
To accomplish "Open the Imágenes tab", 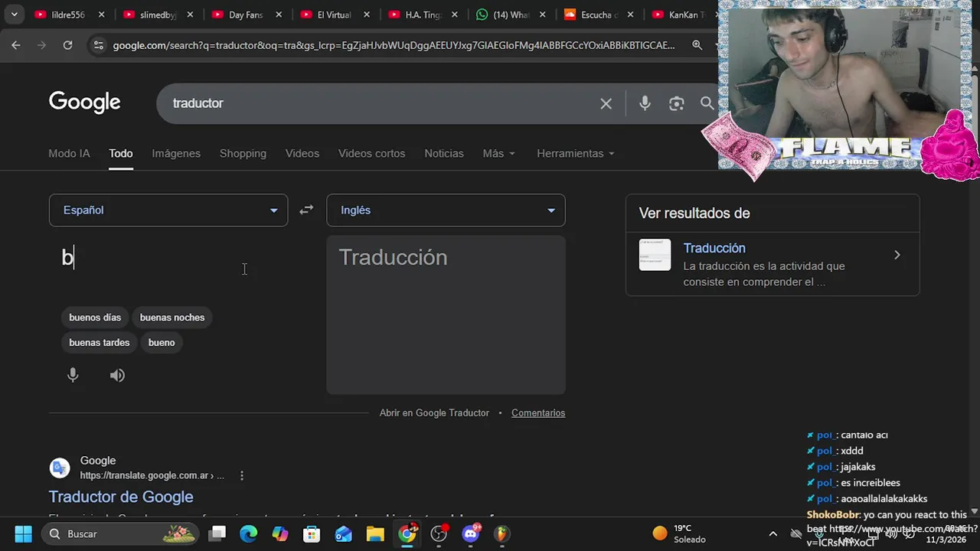I will point(176,153).
